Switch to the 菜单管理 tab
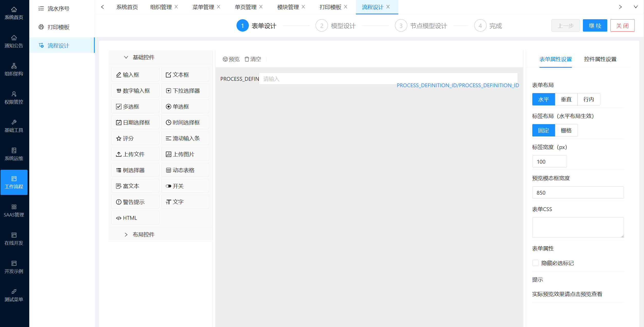This screenshot has height=327, width=644. click(203, 7)
